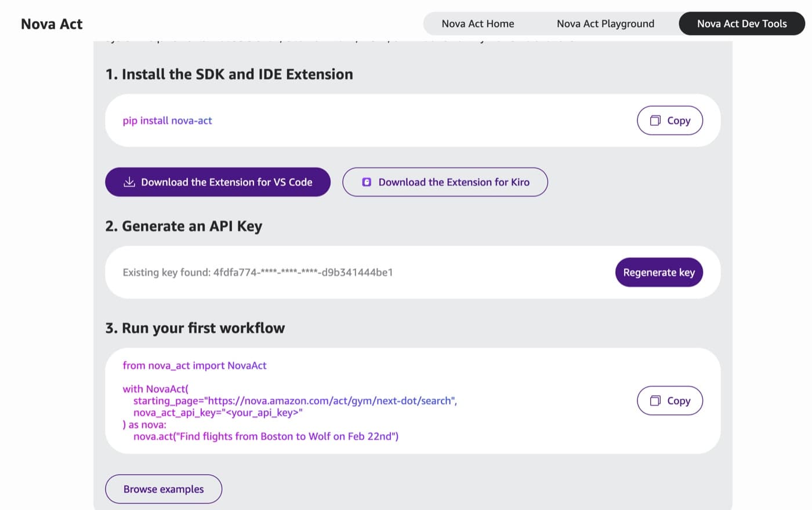Download the Extension for VS Code

[x=217, y=182]
